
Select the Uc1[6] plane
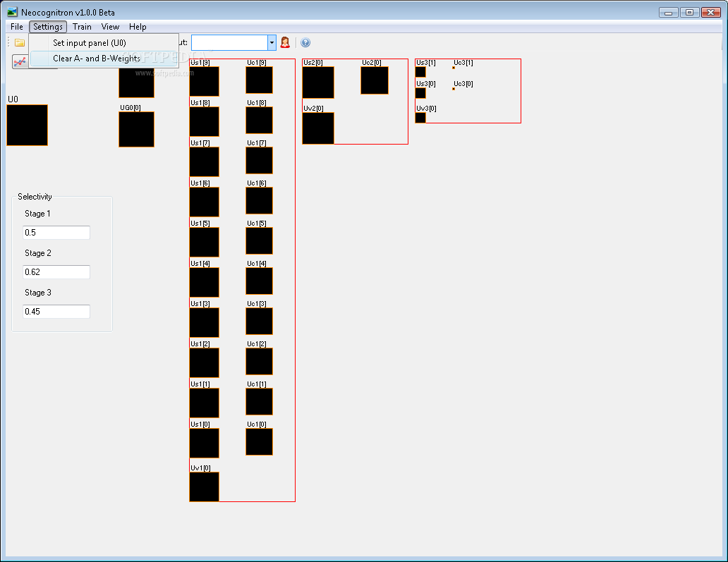259,200
